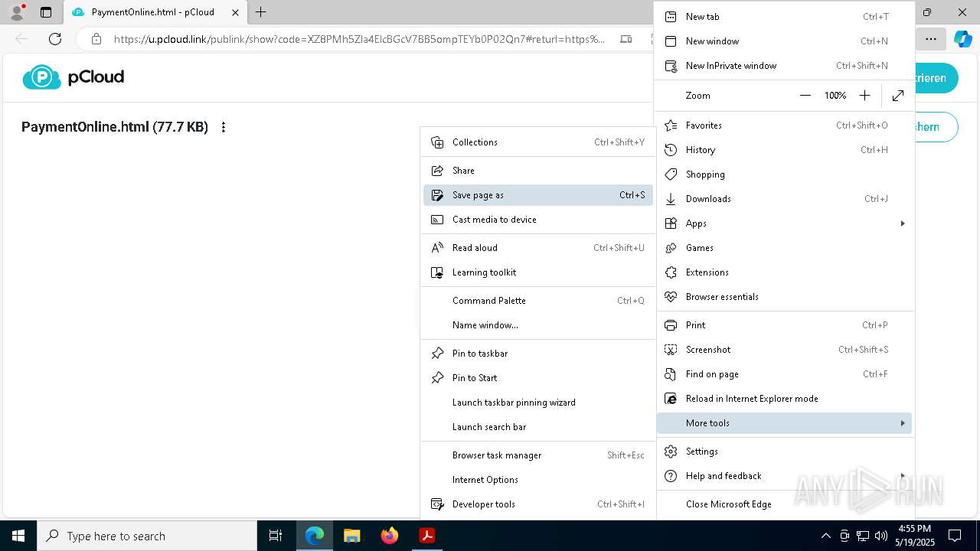Open Internet Options entry

point(538,480)
